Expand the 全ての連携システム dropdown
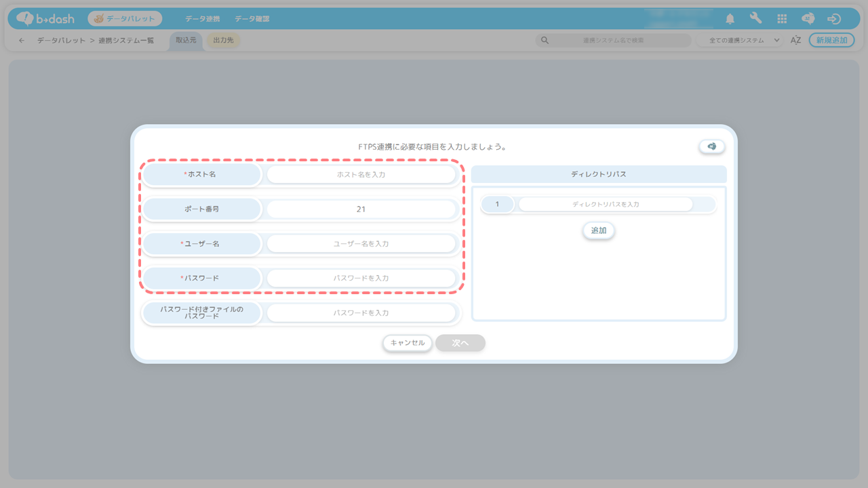Image resolution: width=868 pixels, height=488 pixels. pos(741,41)
